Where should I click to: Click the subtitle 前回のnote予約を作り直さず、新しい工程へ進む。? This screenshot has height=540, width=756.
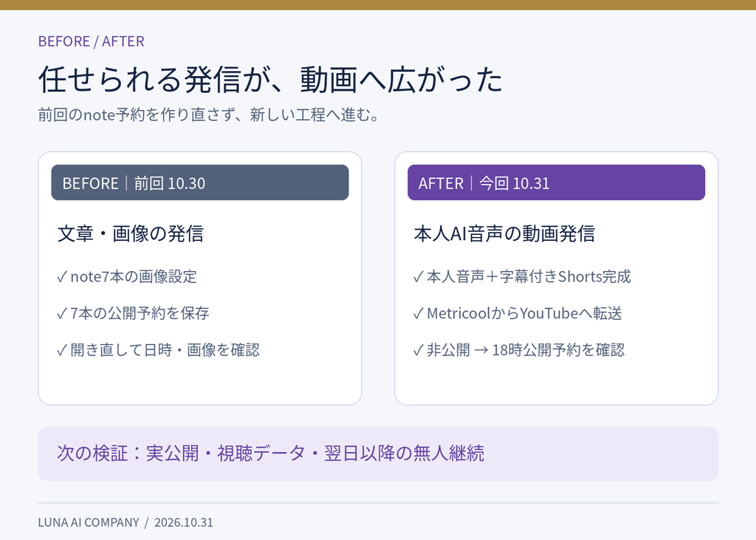[210, 115]
